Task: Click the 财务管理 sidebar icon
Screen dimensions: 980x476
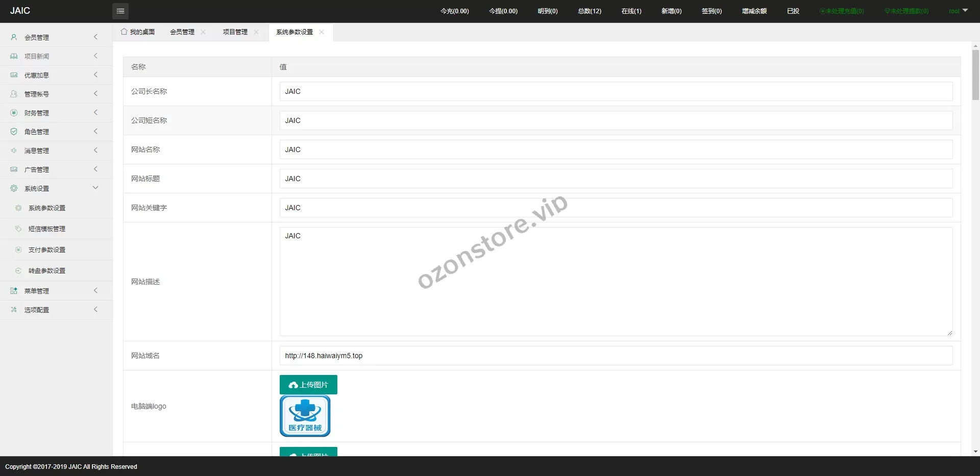Action: tap(14, 113)
